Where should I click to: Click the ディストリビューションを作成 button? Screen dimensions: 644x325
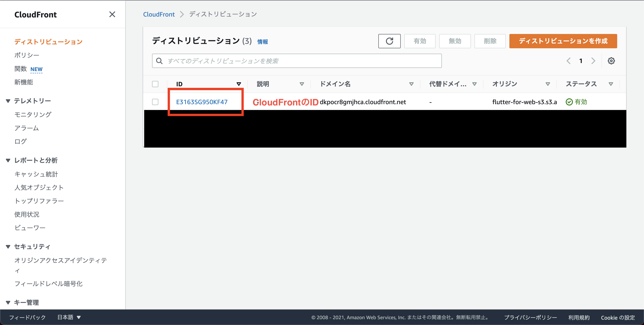pyautogui.click(x=563, y=41)
